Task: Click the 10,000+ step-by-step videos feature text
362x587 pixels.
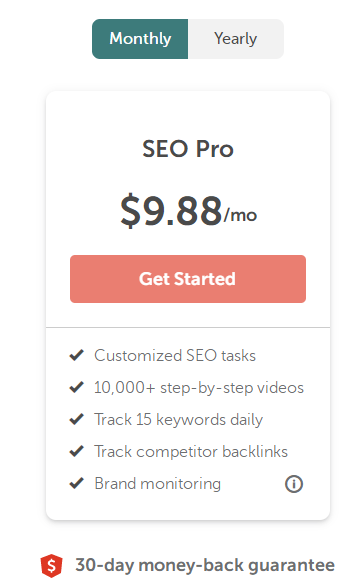Action: pos(199,388)
